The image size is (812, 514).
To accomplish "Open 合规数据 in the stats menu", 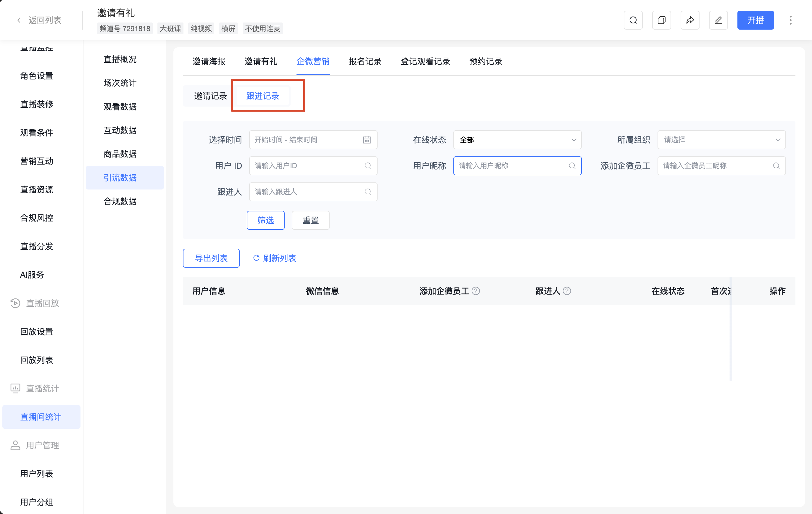I will [120, 201].
